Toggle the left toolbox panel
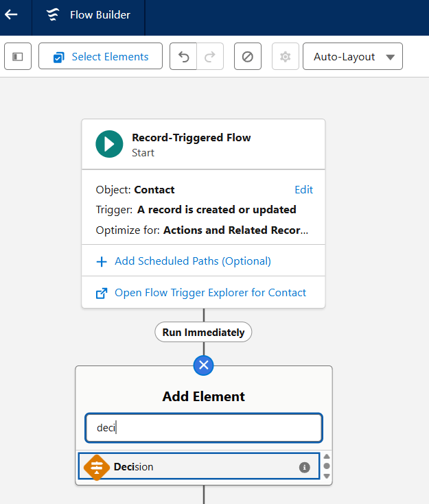The image size is (429, 504). coord(18,57)
